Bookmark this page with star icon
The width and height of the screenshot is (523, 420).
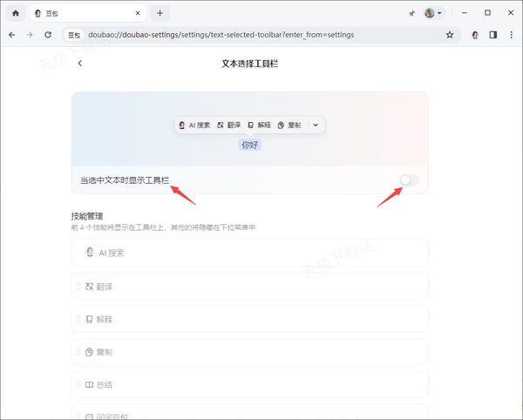tap(450, 35)
